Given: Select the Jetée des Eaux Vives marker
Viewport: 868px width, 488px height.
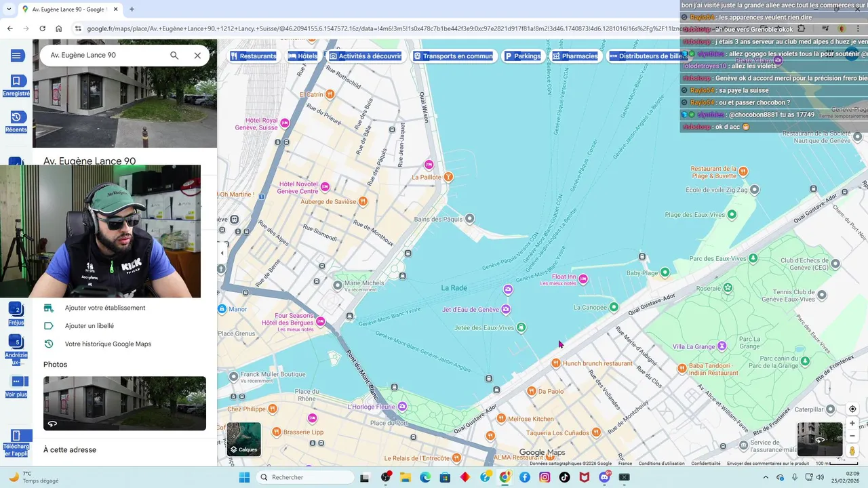Looking at the screenshot, I should 521,327.
